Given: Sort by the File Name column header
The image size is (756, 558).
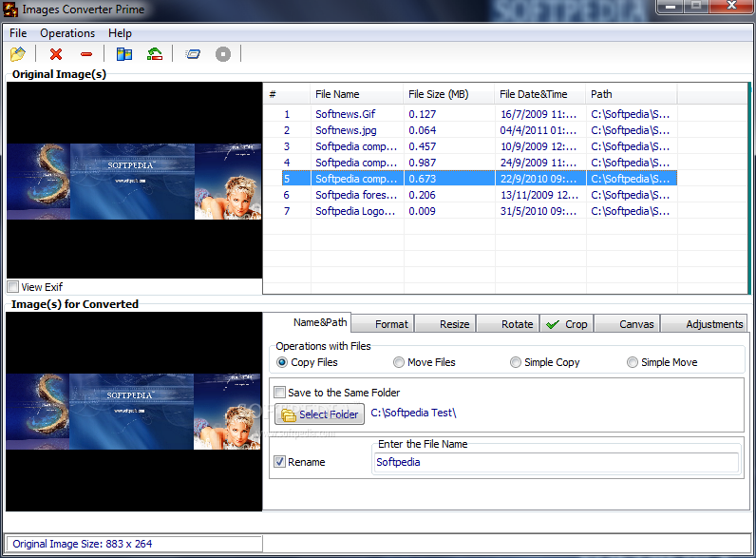Looking at the screenshot, I should [x=357, y=94].
